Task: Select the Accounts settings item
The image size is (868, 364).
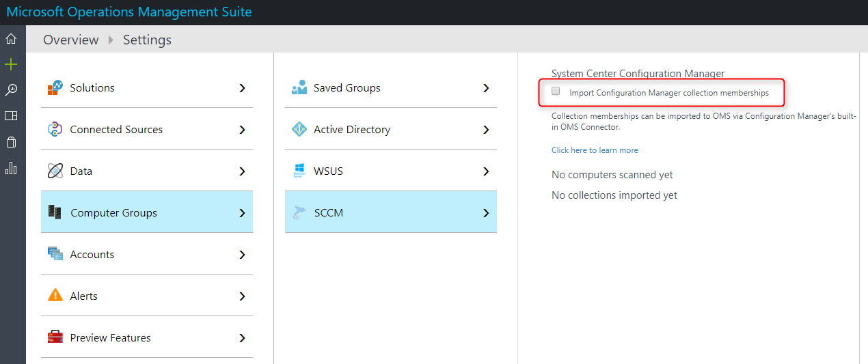Action: [147, 254]
